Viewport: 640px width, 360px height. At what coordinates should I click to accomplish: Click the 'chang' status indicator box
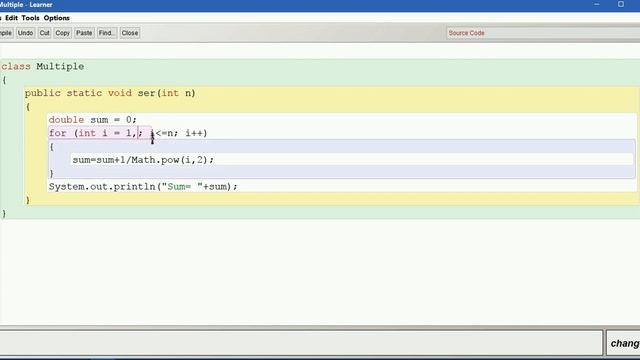click(x=623, y=343)
